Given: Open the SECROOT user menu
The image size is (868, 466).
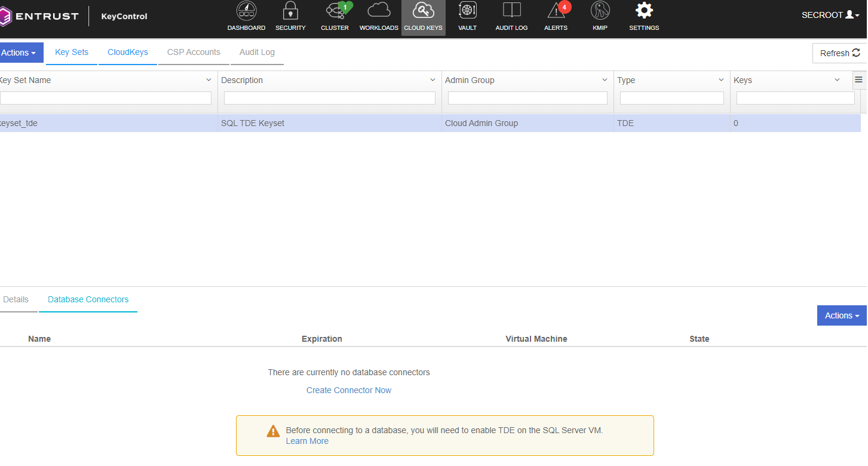Looking at the screenshot, I should (830, 15).
